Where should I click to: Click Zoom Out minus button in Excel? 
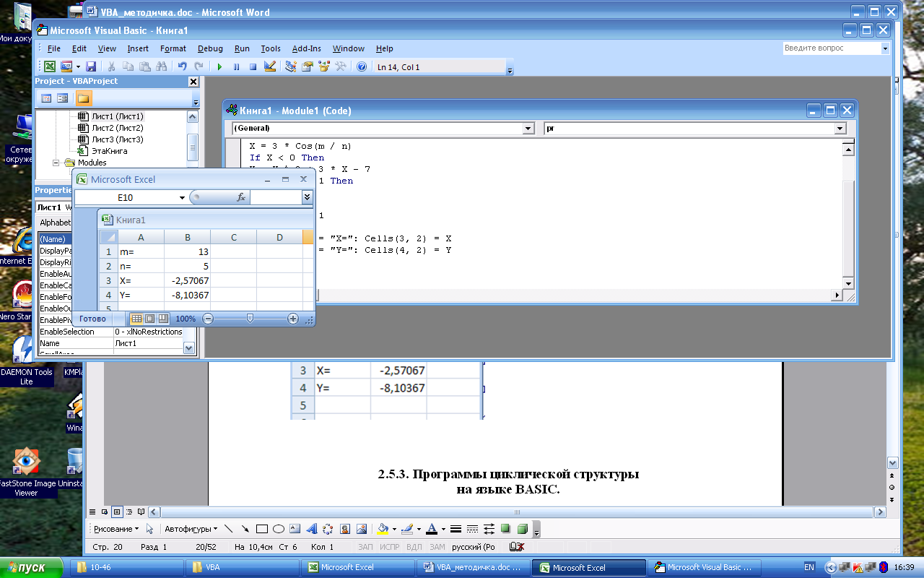(208, 319)
